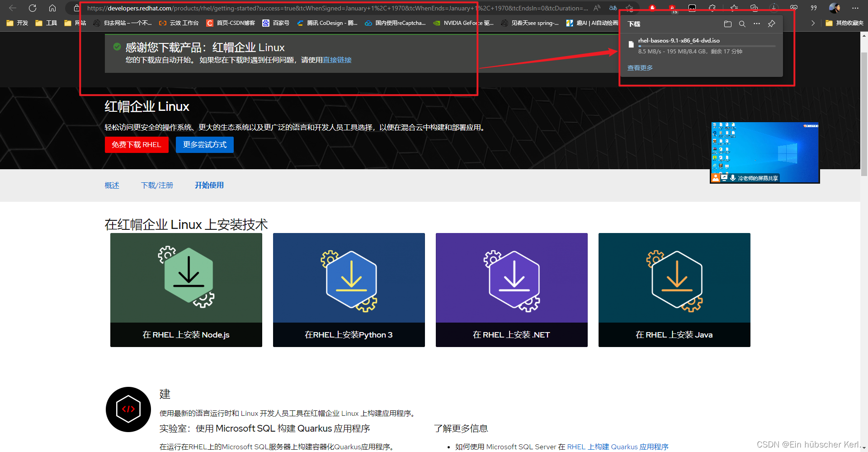The height and width of the screenshot is (452, 868).
Task: Open the 趣AI bookmark
Action: tap(592, 23)
